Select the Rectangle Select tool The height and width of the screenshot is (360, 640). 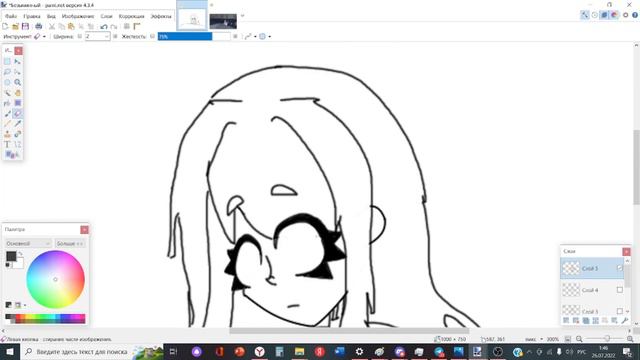click(7, 61)
